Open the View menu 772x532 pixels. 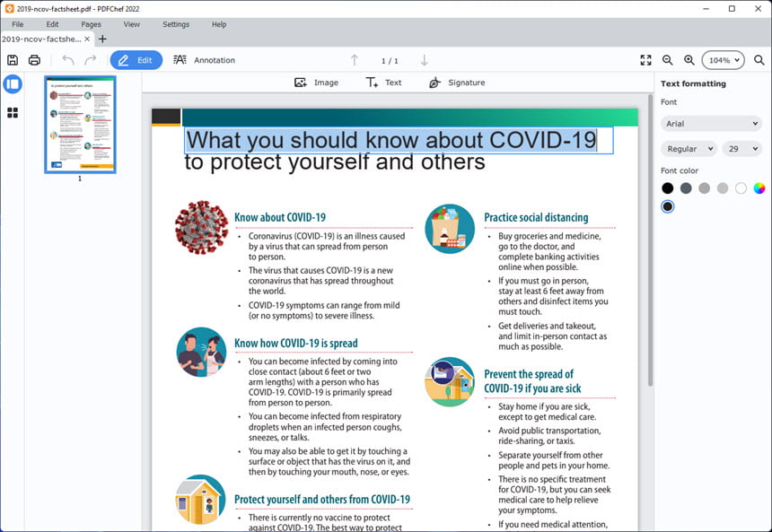tap(131, 24)
